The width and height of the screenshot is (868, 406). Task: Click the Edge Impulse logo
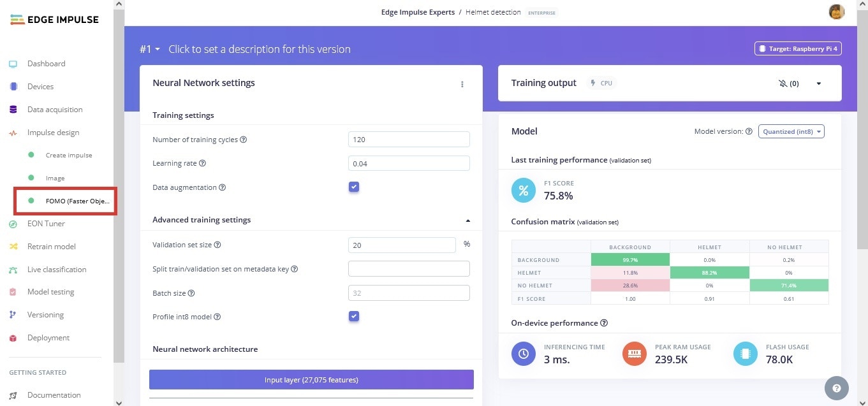(x=54, y=20)
